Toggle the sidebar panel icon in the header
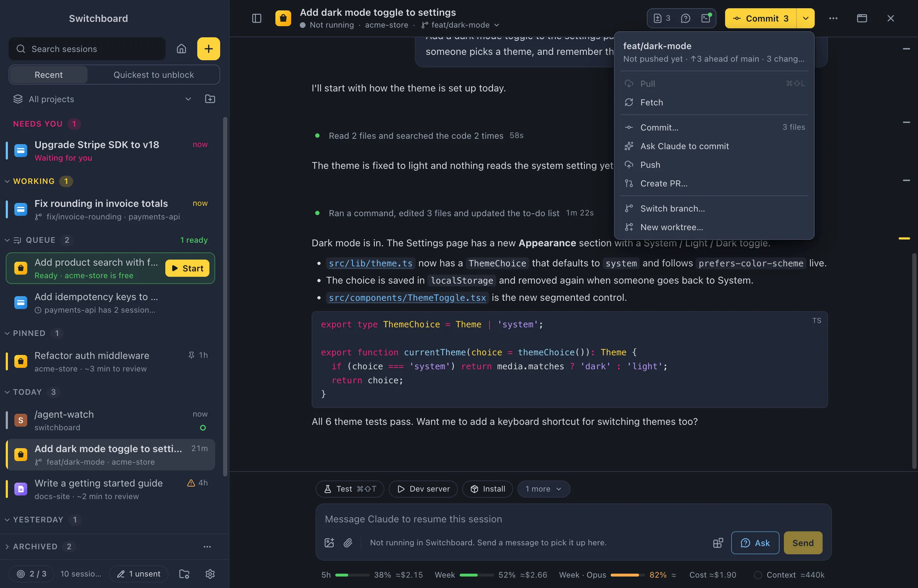This screenshot has height=588, width=918. [257, 18]
